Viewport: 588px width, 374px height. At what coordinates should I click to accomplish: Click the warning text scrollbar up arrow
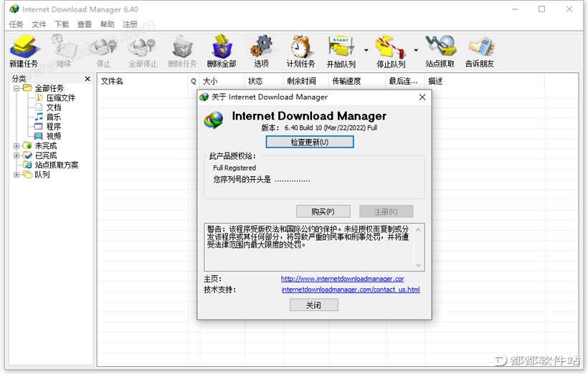click(419, 229)
